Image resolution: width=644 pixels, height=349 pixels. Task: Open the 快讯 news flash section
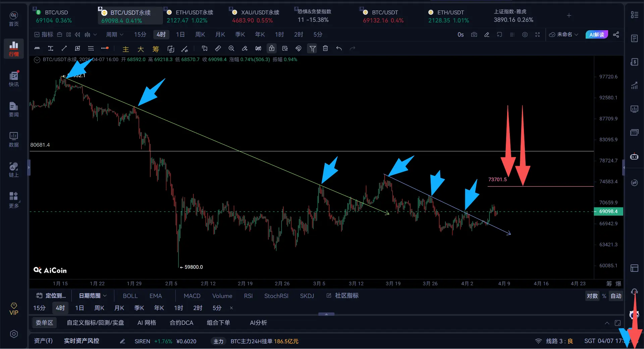point(14,79)
